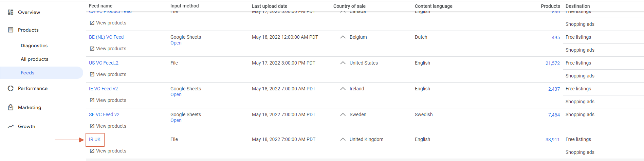
Task: Open the 21,572 products count link
Action: [553, 63]
